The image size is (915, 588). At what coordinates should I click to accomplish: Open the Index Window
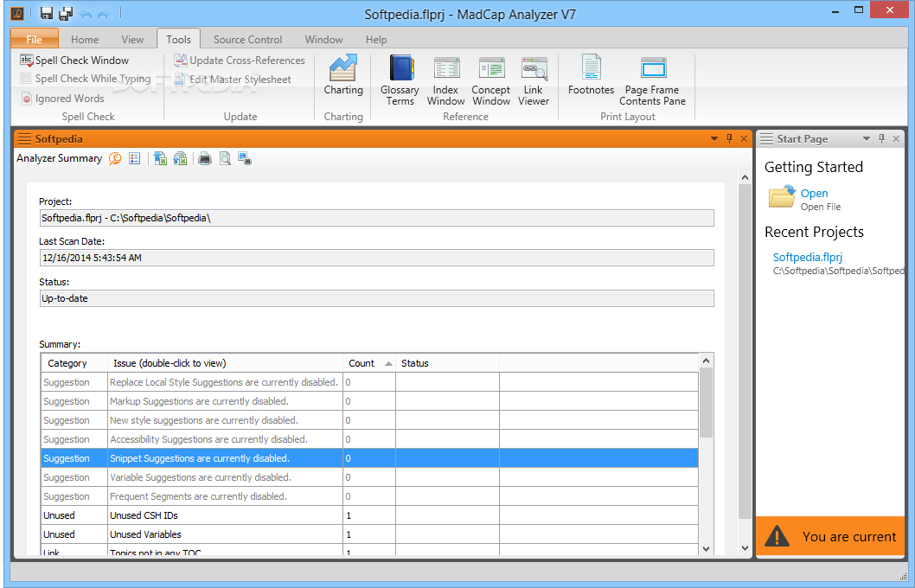coord(446,81)
